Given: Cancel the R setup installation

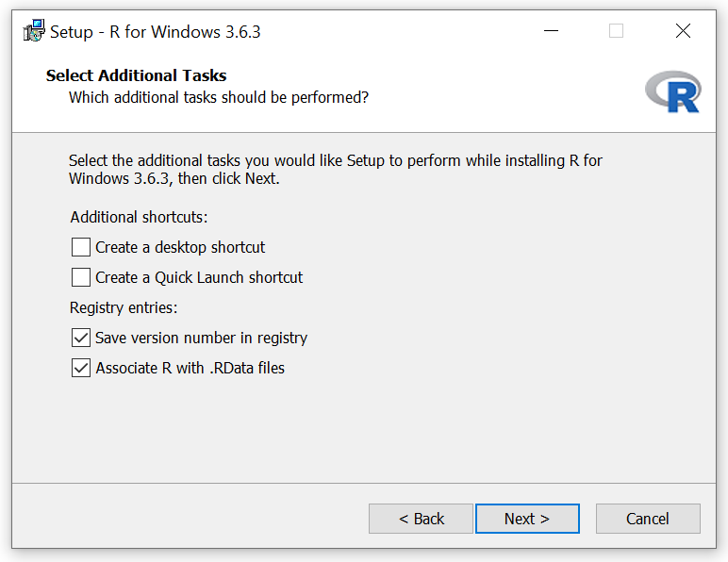Looking at the screenshot, I should pos(648,519).
